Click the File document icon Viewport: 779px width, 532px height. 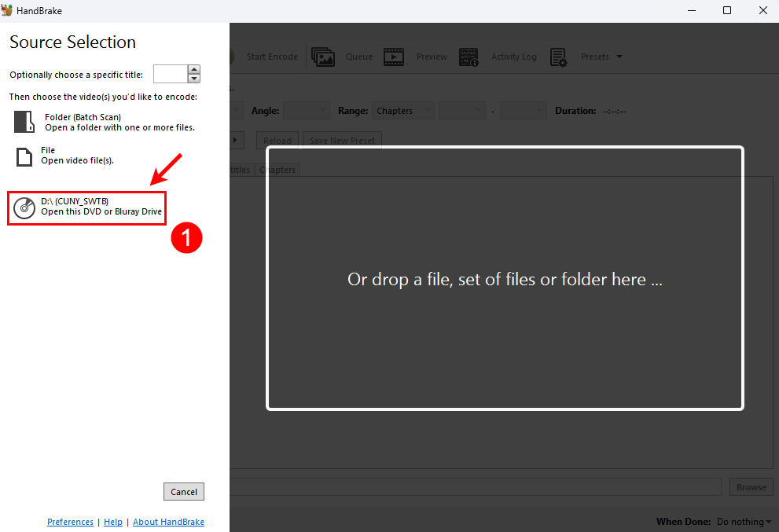(24, 157)
